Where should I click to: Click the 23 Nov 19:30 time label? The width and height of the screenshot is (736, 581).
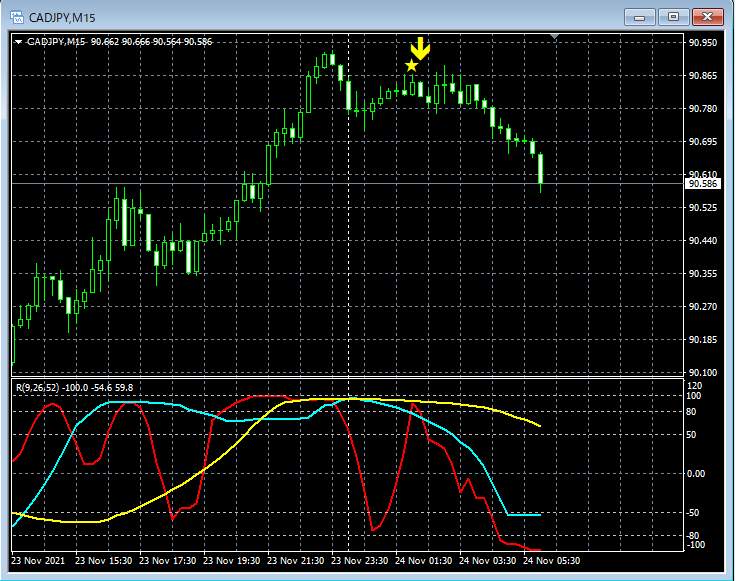(231, 561)
